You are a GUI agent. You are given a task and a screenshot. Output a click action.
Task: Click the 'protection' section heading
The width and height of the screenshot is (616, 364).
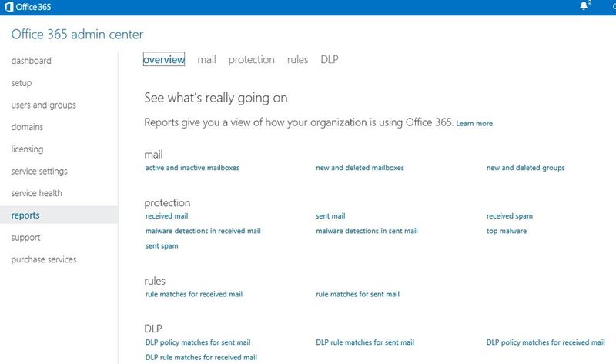click(x=167, y=203)
